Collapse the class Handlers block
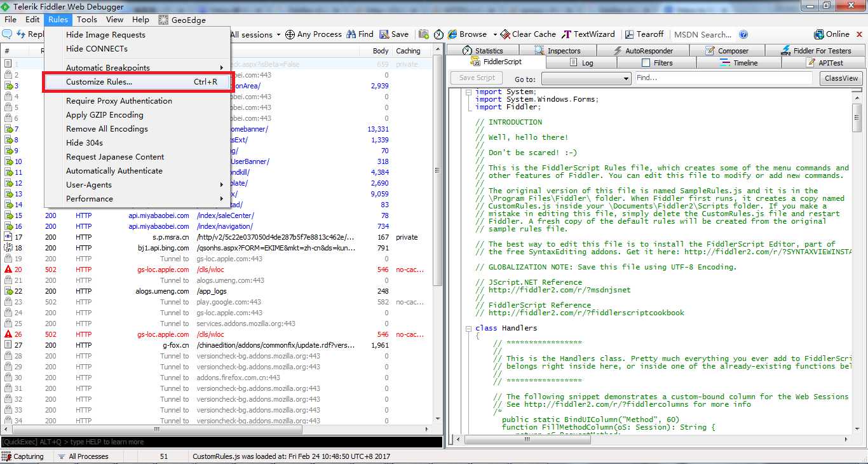The height and width of the screenshot is (464, 868). (x=468, y=329)
